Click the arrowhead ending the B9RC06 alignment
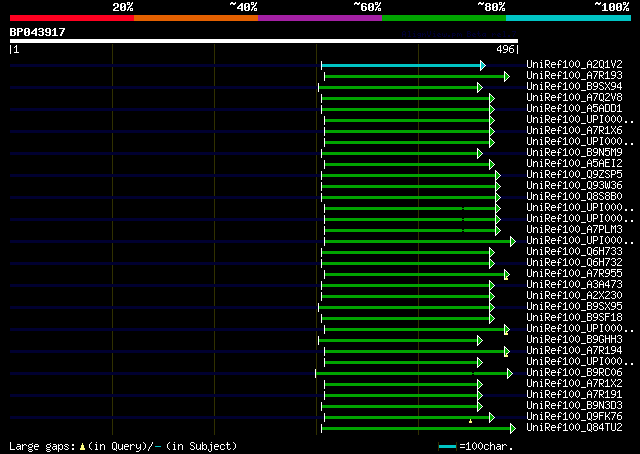The image size is (640, 454). (x=510, y=374)
